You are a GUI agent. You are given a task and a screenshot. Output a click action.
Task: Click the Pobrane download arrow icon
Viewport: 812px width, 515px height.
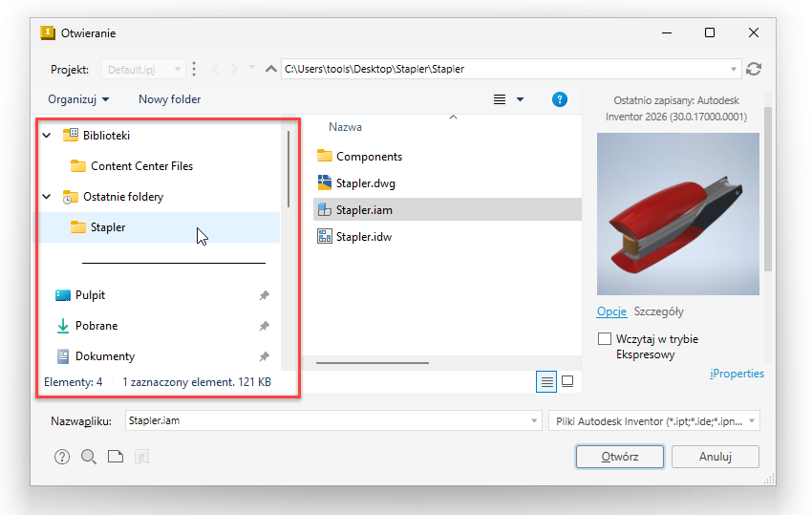[x=63, y=326]
